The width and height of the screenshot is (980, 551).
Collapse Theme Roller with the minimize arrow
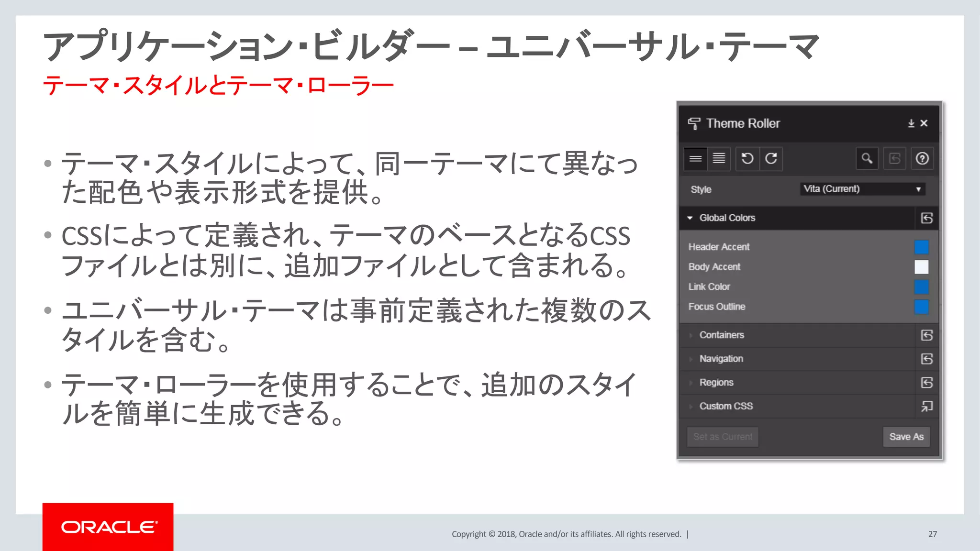tap(911, 123)
